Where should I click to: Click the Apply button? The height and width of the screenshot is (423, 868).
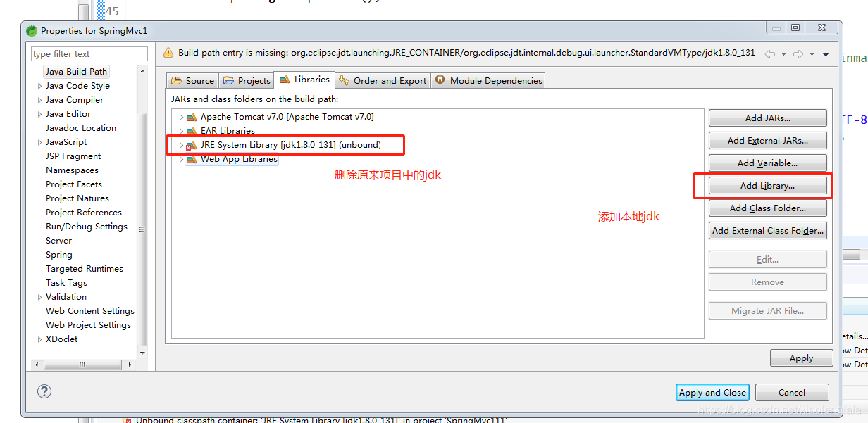click(800, 358)
